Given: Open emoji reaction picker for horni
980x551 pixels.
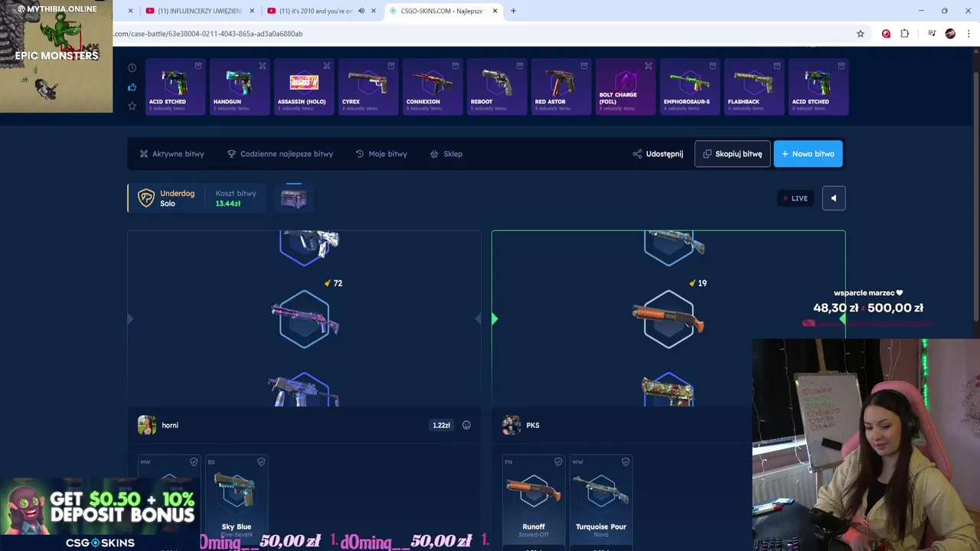Looking at the screenshot, I should (x=466, y=425).
